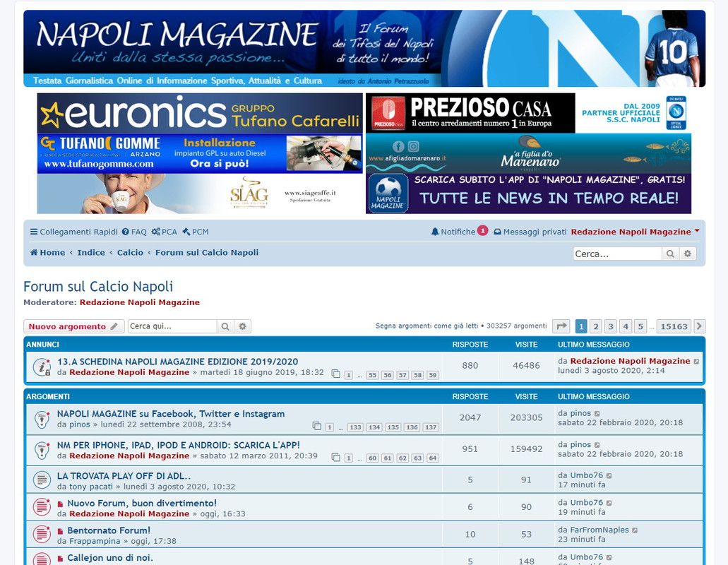
Task: Click magnifier button beside Cerca qui…
Action: click(x=225, y=326)
